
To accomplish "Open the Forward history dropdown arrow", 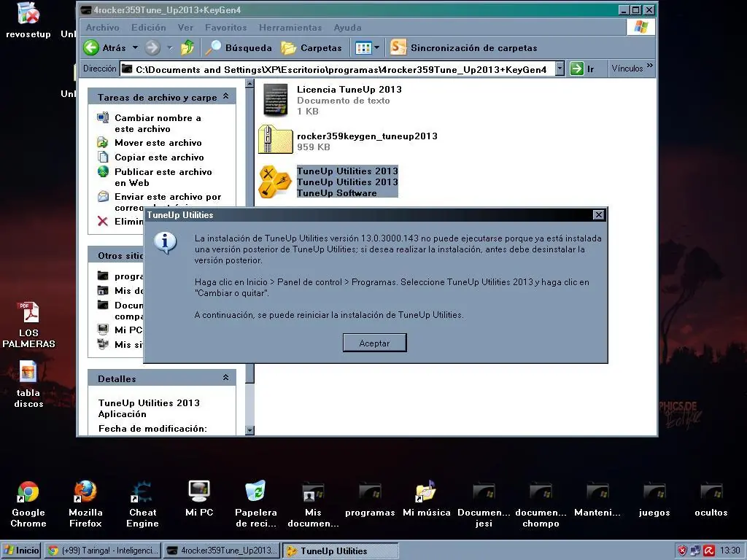I will pyautogui.click(x=169, y=47).
